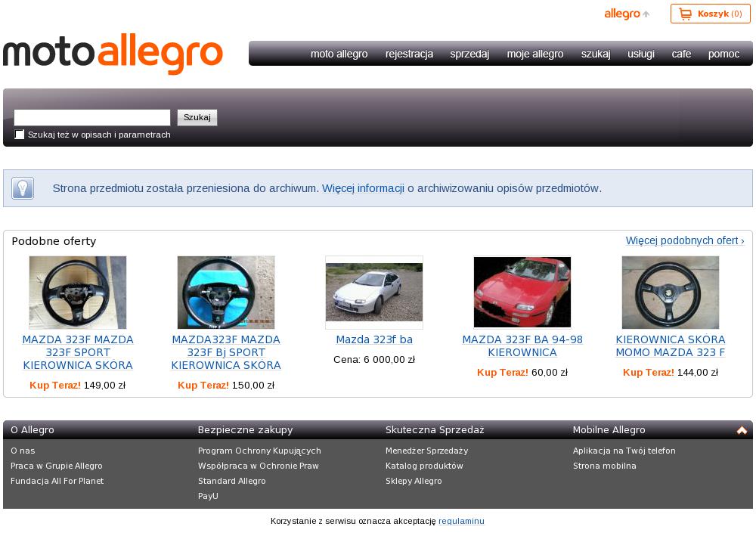This screenshot has width=756, height=536.
Task: Click the search text input field
Action: (x=92, y=117)
